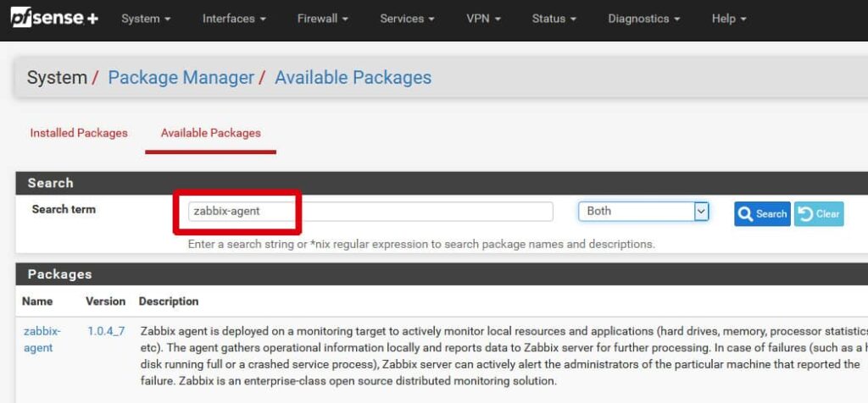Click the magnifier icon in Search button
This screenshot has width=868, height=403.
[x=746, y=214]
